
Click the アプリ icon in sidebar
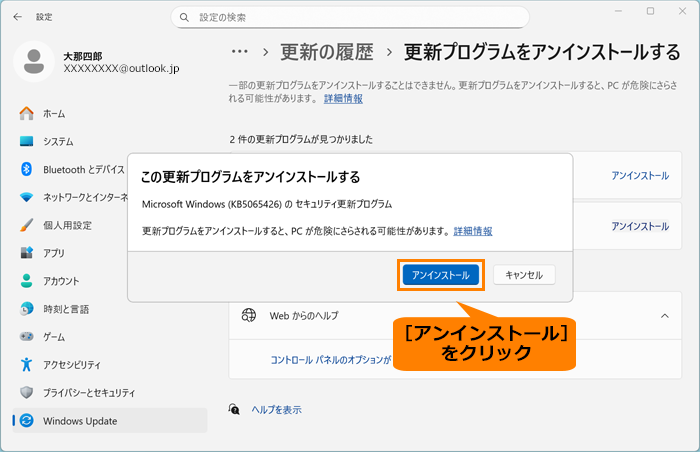pos(26,253)
